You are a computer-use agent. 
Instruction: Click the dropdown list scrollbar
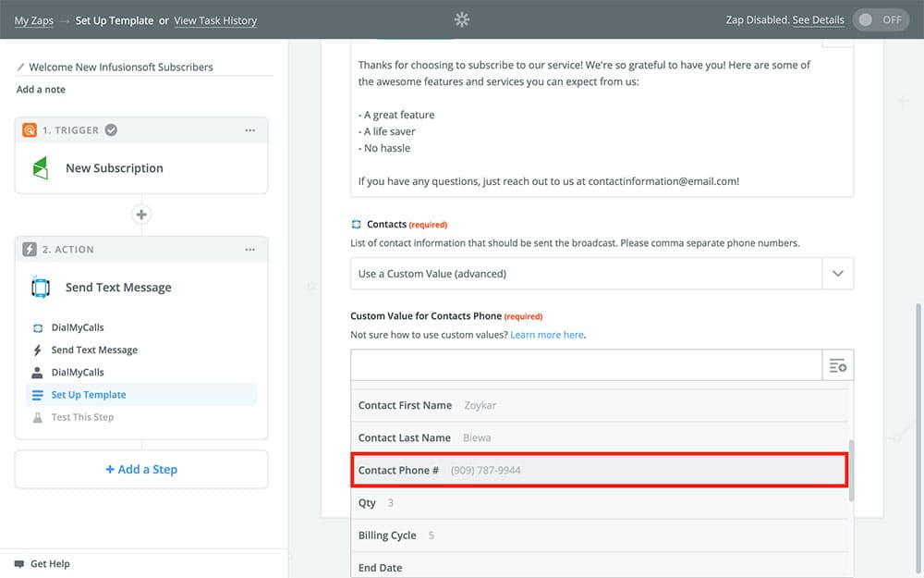click(x=851, y=471)
